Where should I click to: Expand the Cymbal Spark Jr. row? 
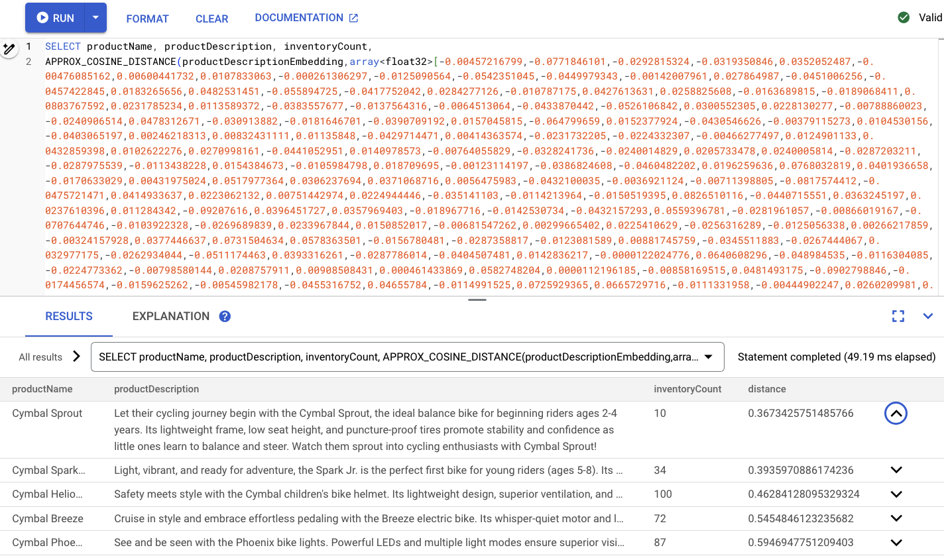click(896, 470)
